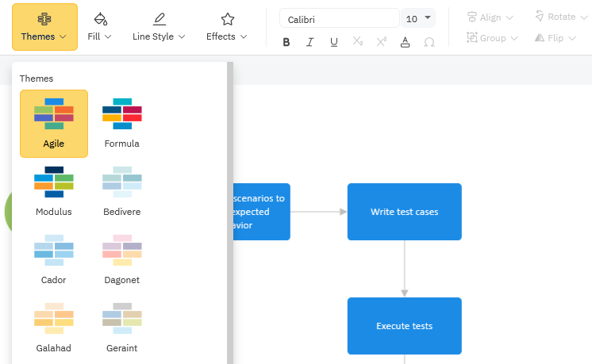Open the font size dropdown
The width and height of the screenshot is (592, 364).
pyautogui.click(x=419, y=18)
